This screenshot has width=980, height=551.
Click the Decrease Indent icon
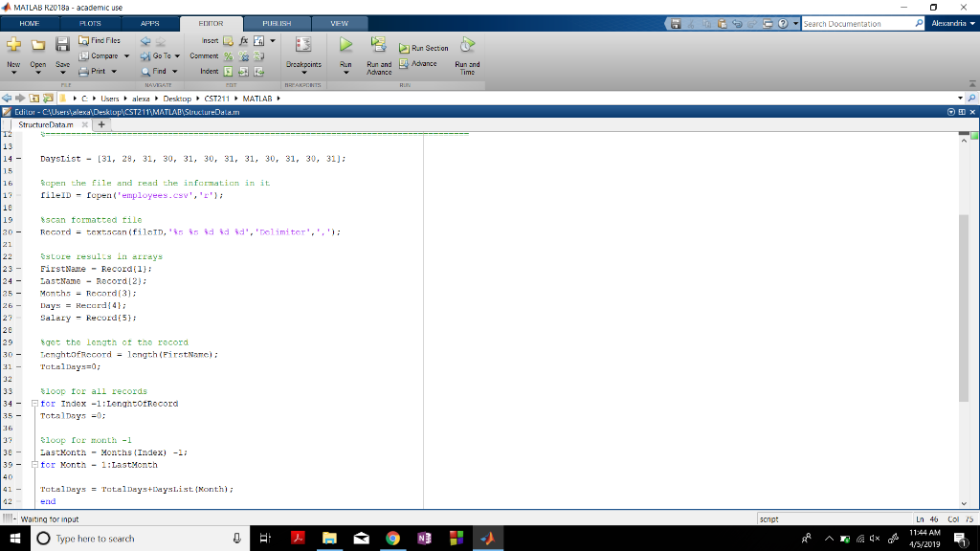click(x=258, y=72)
